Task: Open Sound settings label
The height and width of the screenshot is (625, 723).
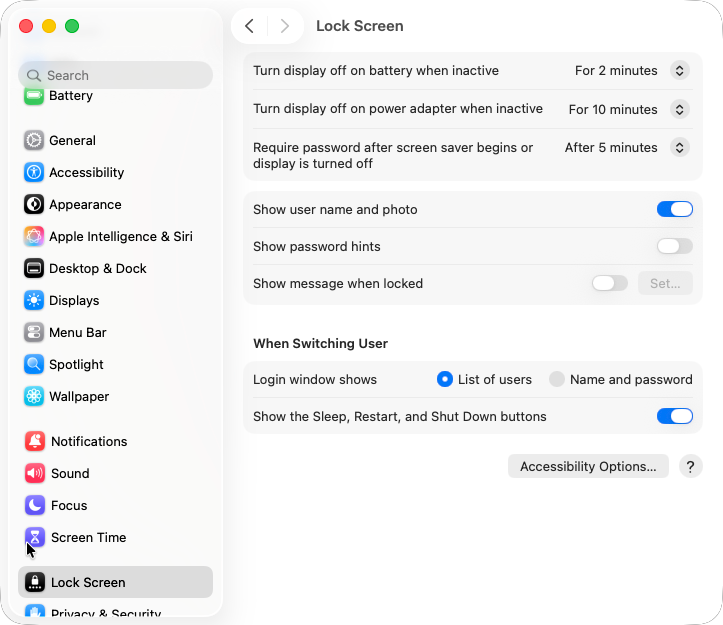Action: click(x=70, y=473)
